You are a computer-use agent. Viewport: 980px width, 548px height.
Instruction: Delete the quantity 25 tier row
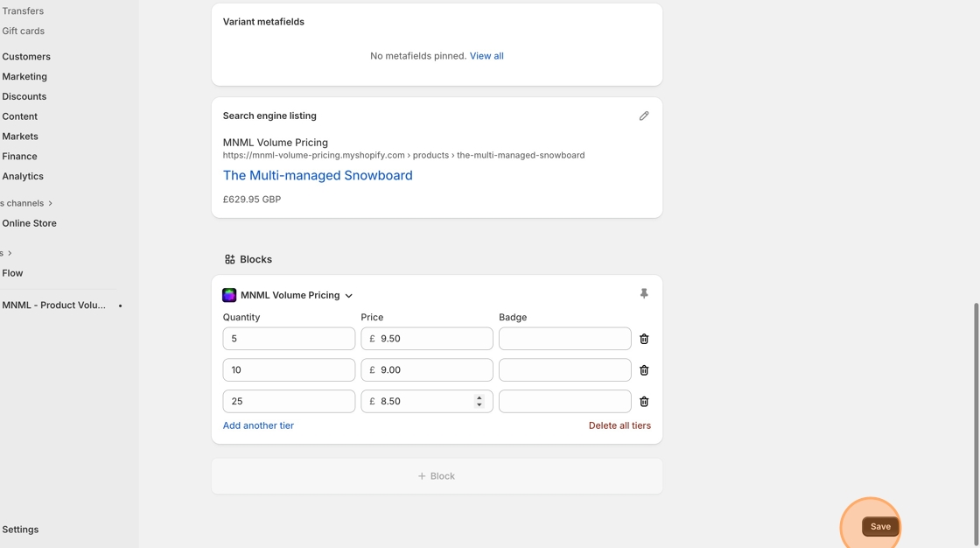point(644,402)
